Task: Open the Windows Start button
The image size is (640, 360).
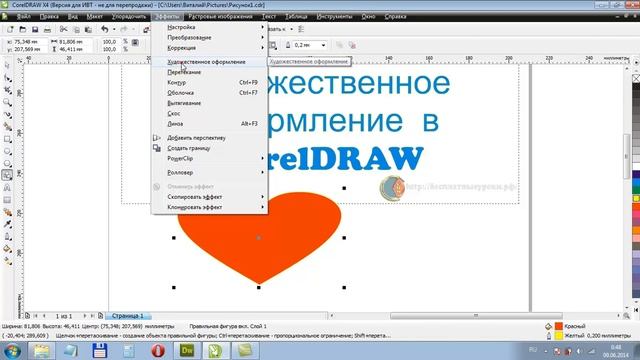Action: click(x=12, y=351)
